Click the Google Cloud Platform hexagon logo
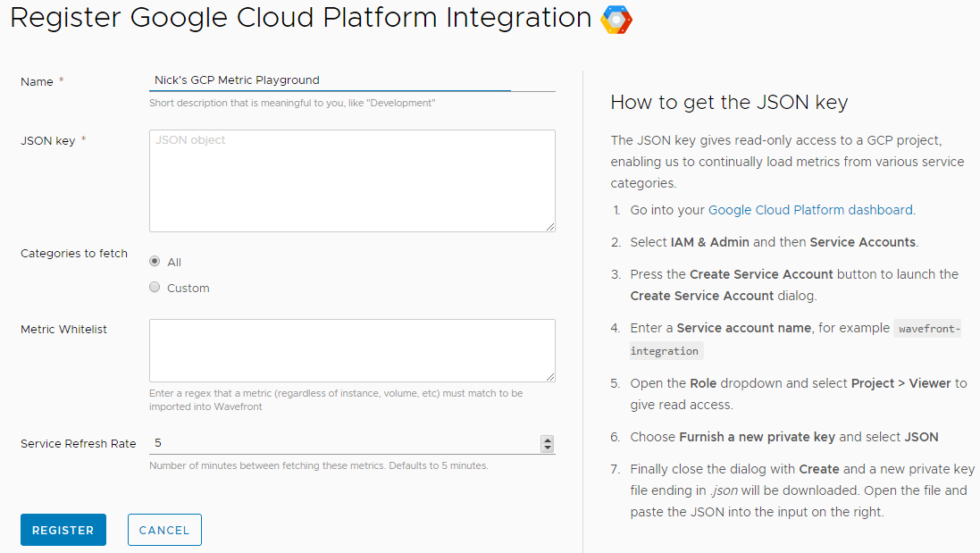 pos(616,20)
